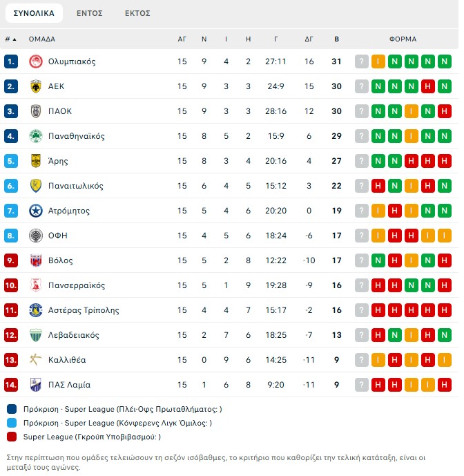Switch to the ΕΝΤΟΣ tab
Viewport: 464px width, 476px height.
[90, 13]
